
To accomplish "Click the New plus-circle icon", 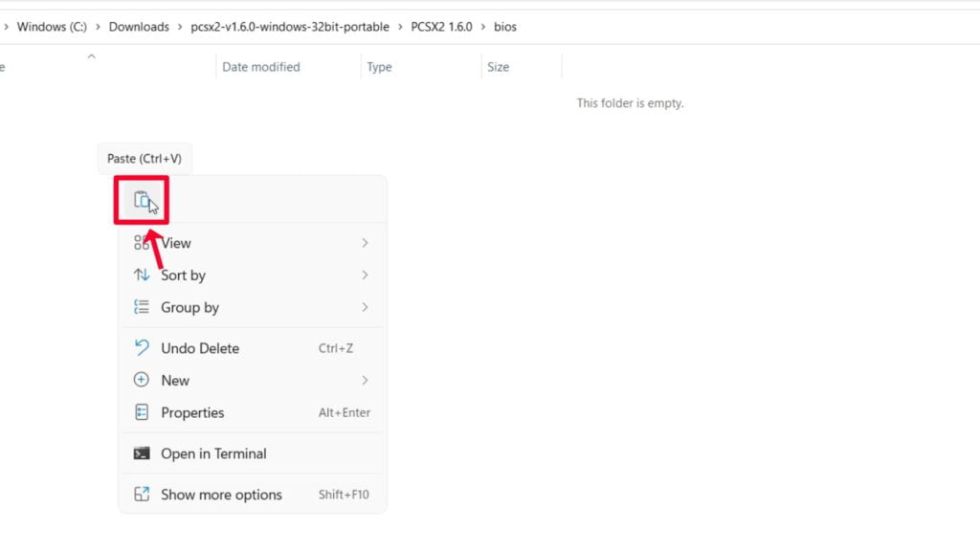I will pyautogui.click(x=142, y=380).
